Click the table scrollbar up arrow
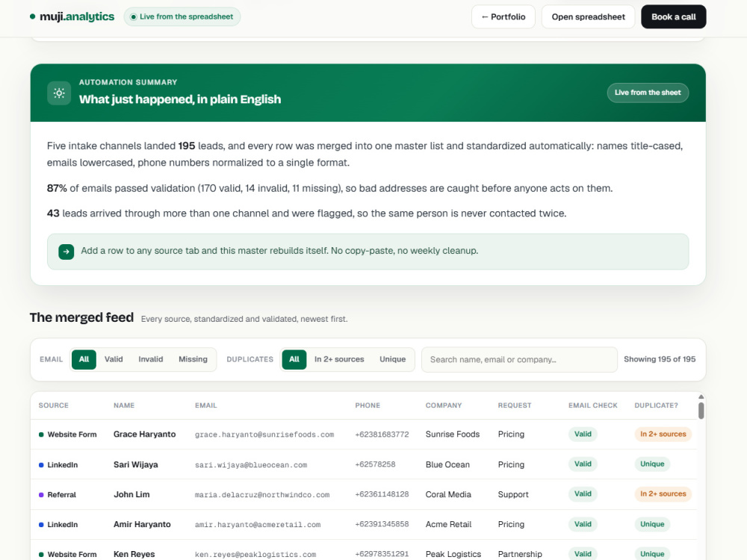This screenshot has height=560, width=747. click(x=701, y=396)
